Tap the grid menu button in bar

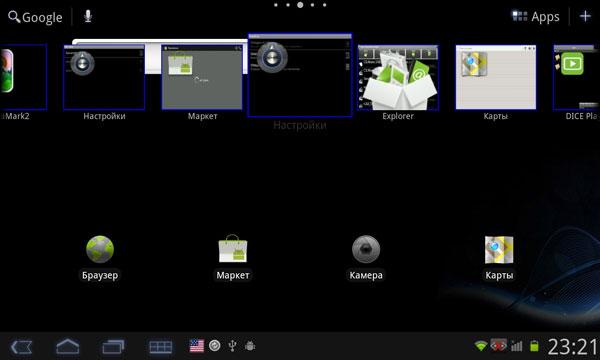[160, 347]
